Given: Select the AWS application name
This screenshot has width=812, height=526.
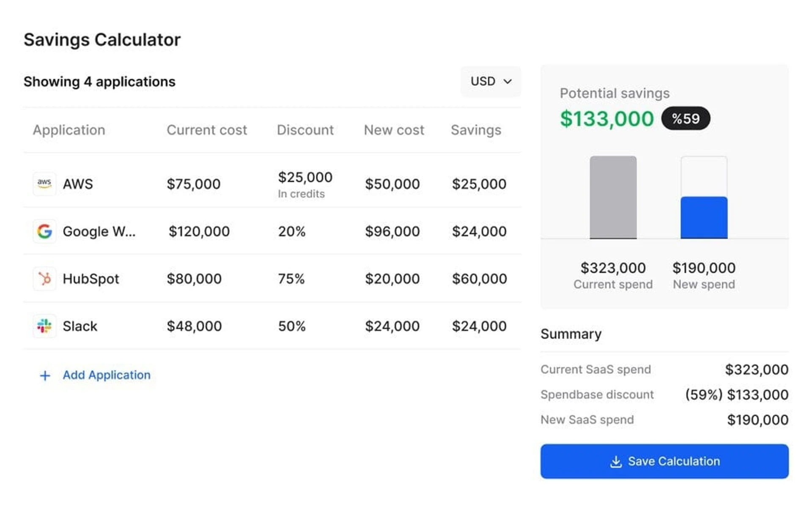Looking at the screenshot, I should tap(78, 184).
